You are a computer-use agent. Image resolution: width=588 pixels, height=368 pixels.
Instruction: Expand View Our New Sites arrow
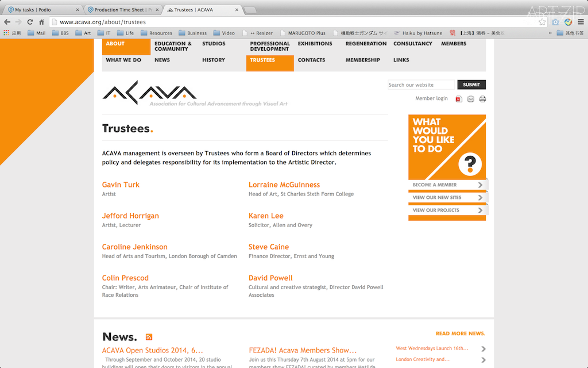pyautogui.click(x=480, y=198)
